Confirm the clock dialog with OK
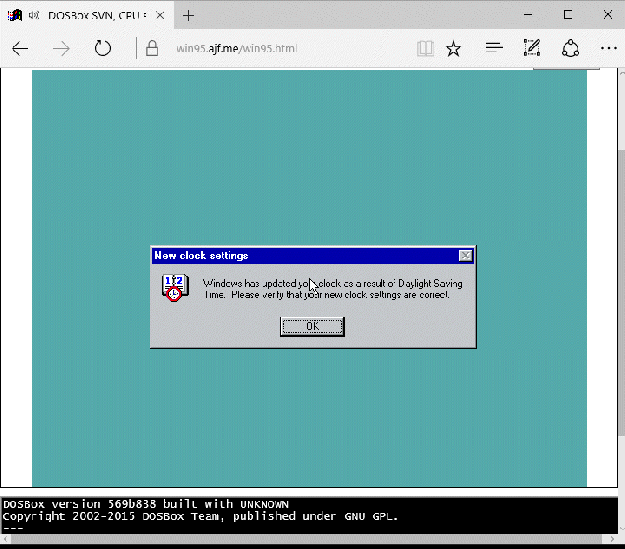 click(312, 327)
